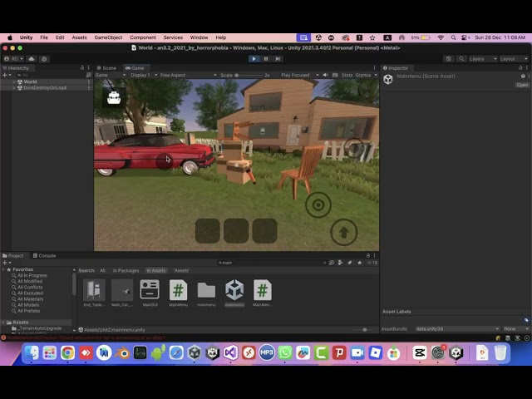Screen dimensions: 532x399
Task: Filter search to All
Action: click(x=102, y=270)
